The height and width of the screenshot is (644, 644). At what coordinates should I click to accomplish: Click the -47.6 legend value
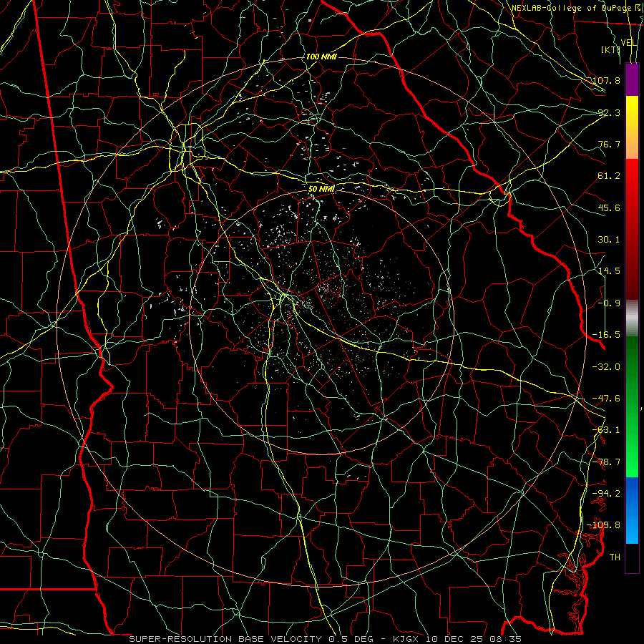point(606,399)
